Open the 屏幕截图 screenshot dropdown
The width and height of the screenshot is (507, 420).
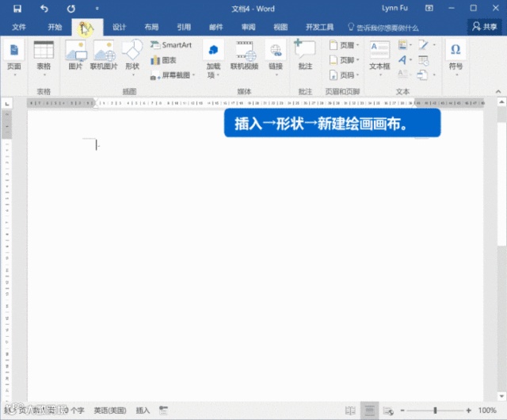[173, 75]
